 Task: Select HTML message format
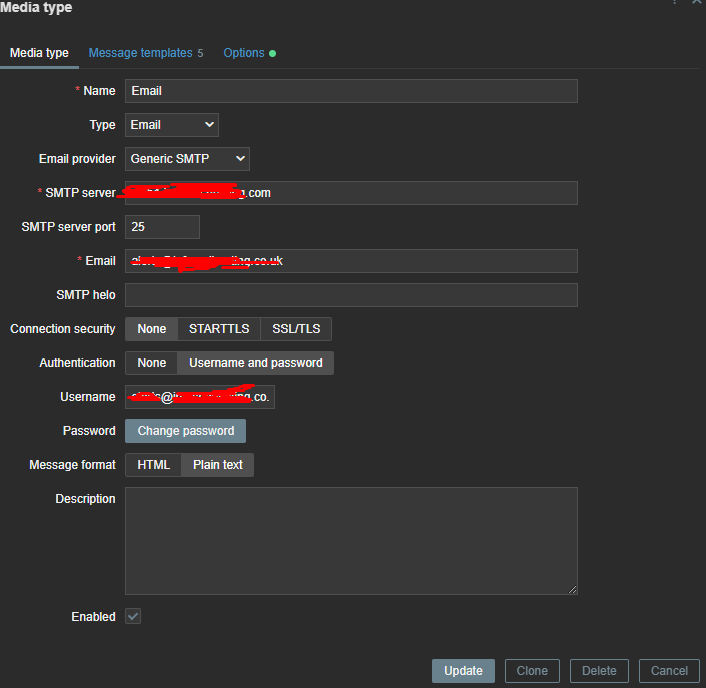coord(154,465)
